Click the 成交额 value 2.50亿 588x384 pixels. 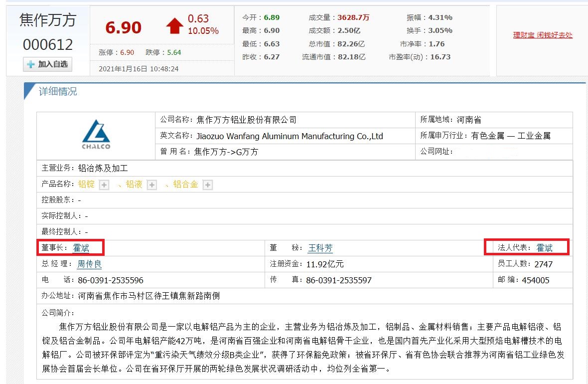click(x=349, y=30)
